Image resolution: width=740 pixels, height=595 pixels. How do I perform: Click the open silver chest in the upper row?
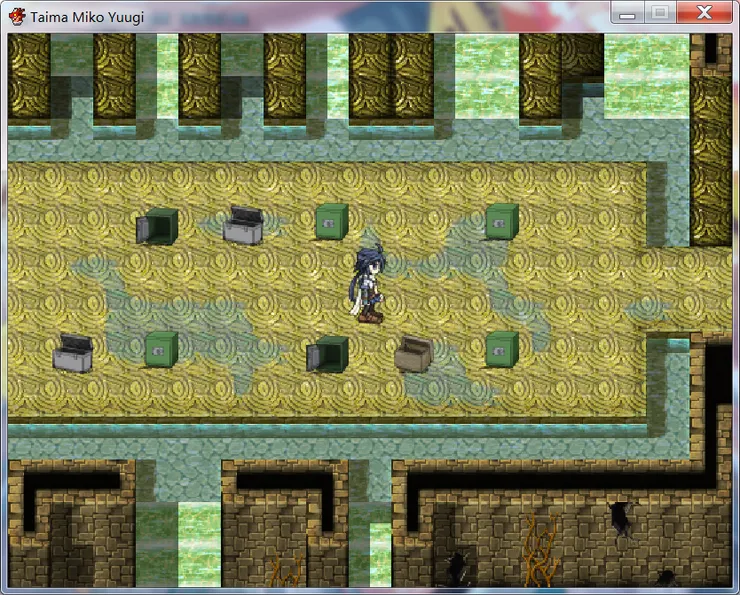click(x=243, y=225)
